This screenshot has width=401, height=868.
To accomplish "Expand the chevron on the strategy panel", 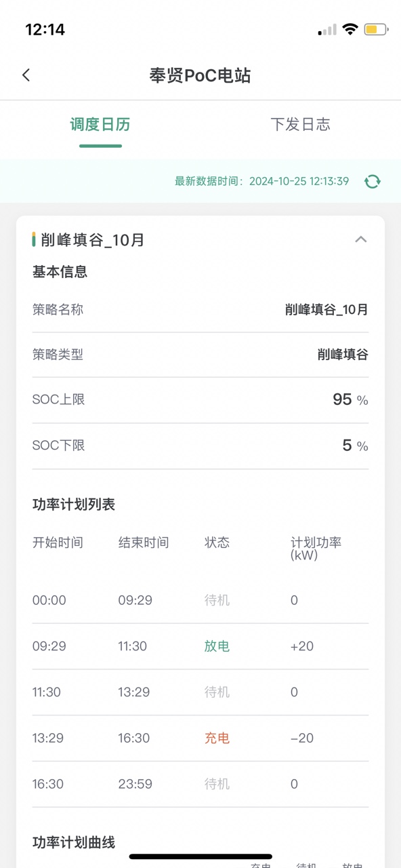I will coord(361,239).
